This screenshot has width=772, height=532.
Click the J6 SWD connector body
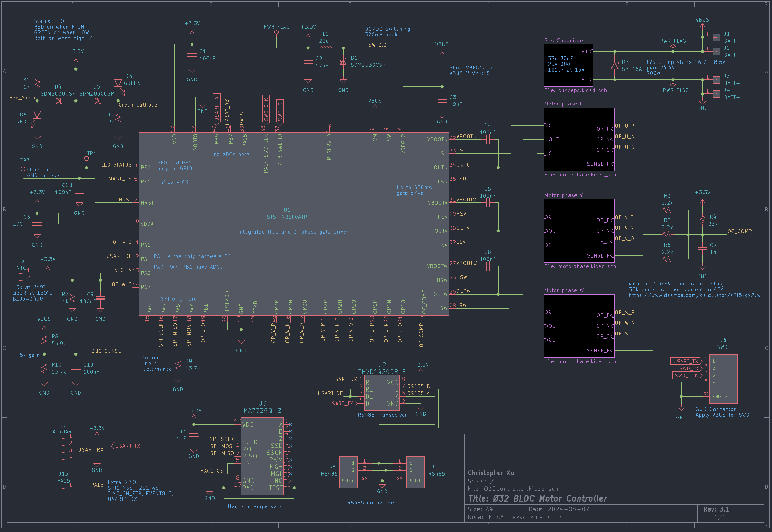click(723, 379)
